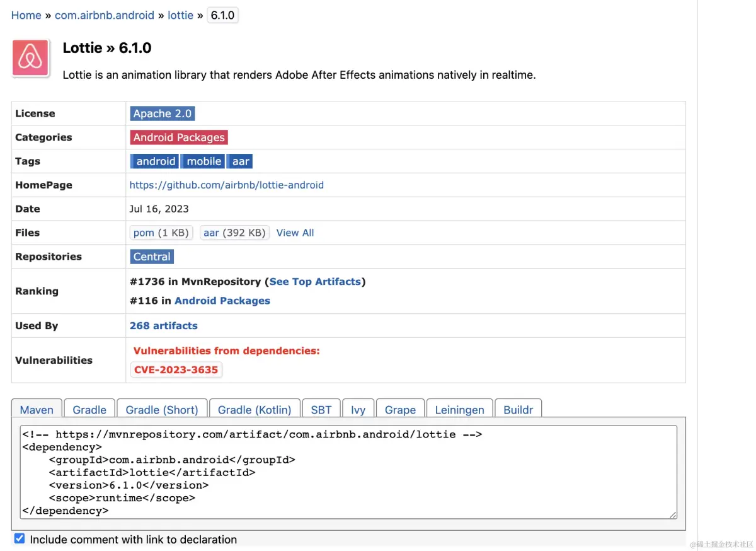Click #1736 in MvnRepository ranking text

click(x=195, y=282)
